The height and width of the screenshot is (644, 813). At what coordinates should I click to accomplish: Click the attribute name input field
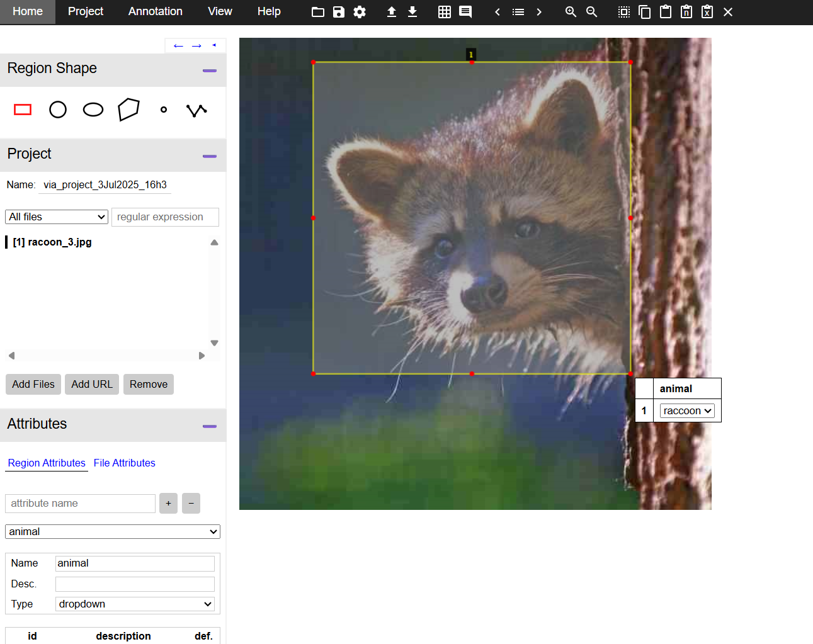(80, 504)
